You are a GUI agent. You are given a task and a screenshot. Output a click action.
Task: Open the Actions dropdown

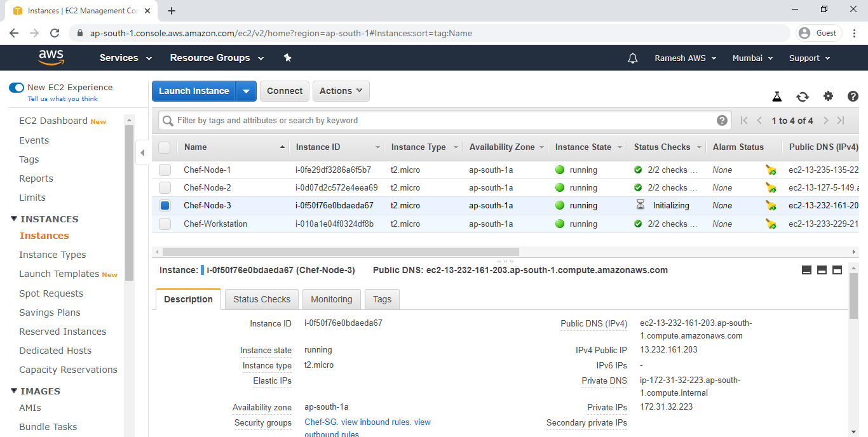(x=341, y=91)
